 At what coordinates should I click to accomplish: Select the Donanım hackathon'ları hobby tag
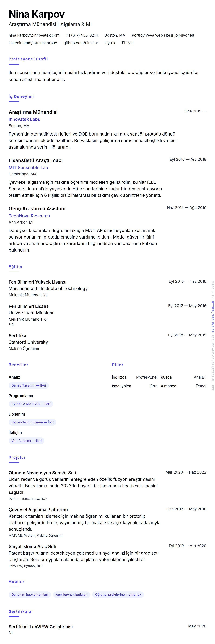click(30, 595)
